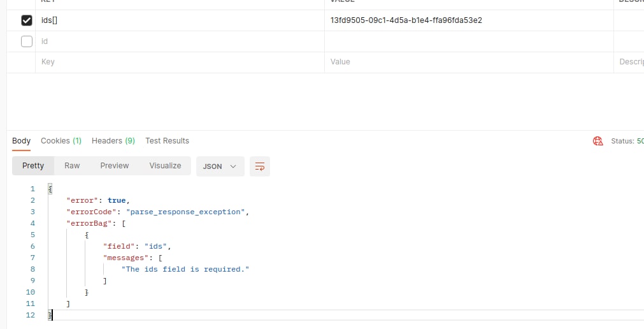Show the Headers (9) tab
The image size is (644, 329).
[x=113, y=141]
